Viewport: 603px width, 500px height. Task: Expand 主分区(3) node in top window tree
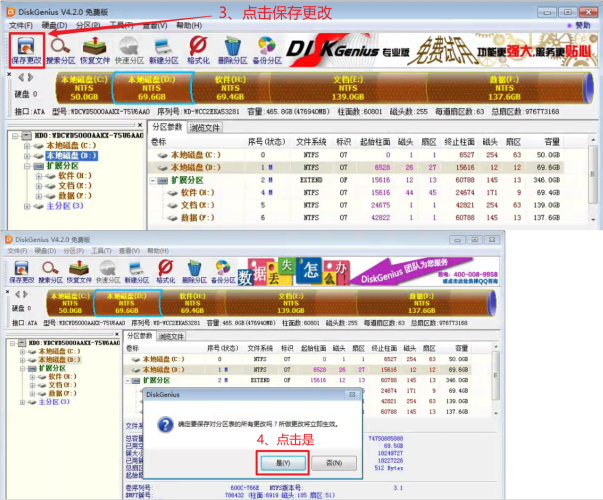[27, 206]
